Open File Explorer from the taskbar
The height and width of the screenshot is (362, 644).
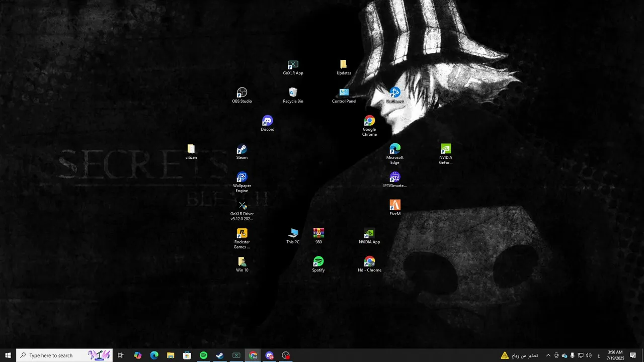coord(171,355)
